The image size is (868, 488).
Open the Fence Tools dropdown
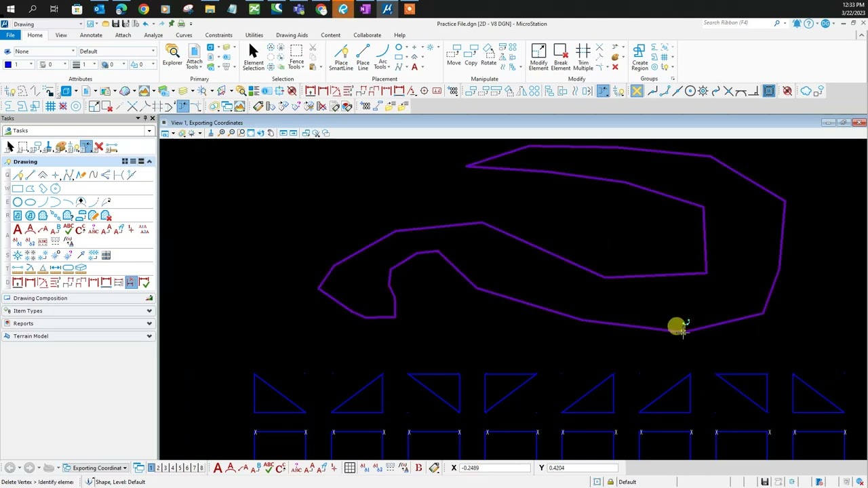point(296,58)
